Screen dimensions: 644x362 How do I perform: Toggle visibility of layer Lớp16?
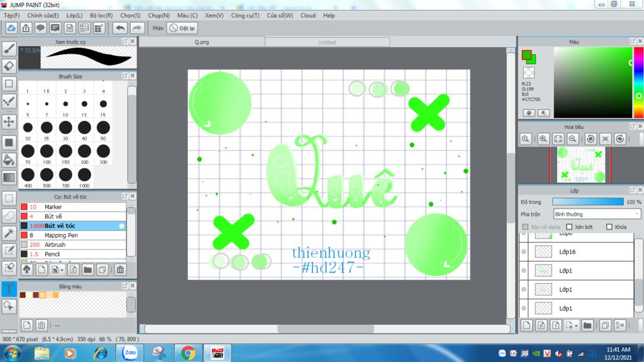click(524, 252)
